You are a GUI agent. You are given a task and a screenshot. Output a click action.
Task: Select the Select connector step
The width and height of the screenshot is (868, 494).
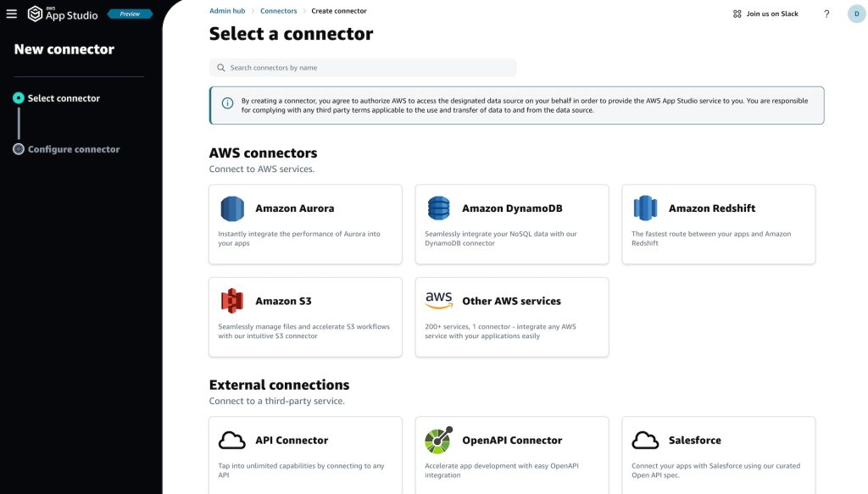pos(64,98)
